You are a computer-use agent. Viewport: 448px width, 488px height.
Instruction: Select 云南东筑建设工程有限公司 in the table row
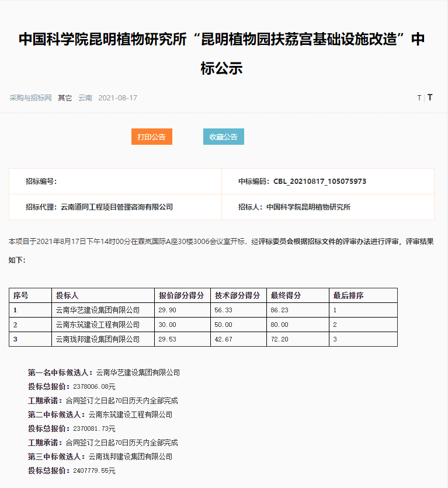click(x=98, y=325)
